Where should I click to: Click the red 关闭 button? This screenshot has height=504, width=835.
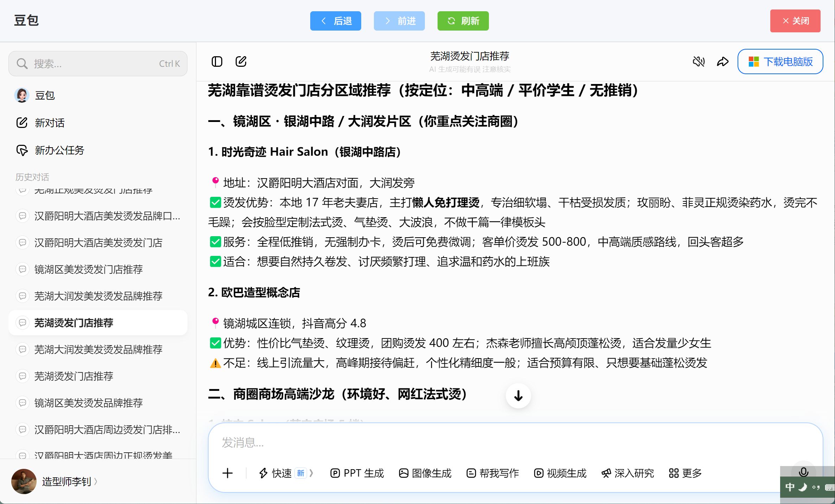(795, 21)
